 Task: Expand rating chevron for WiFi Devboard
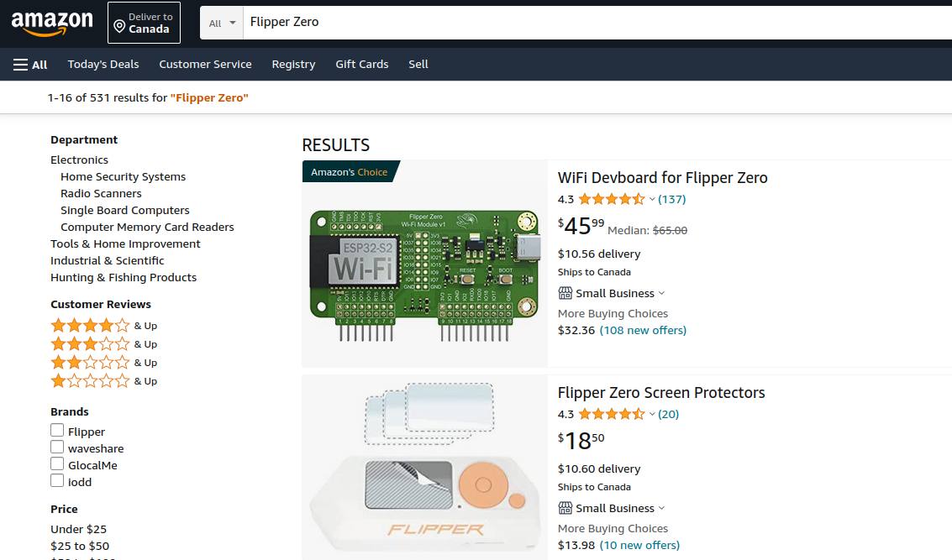tap(652, 200)
